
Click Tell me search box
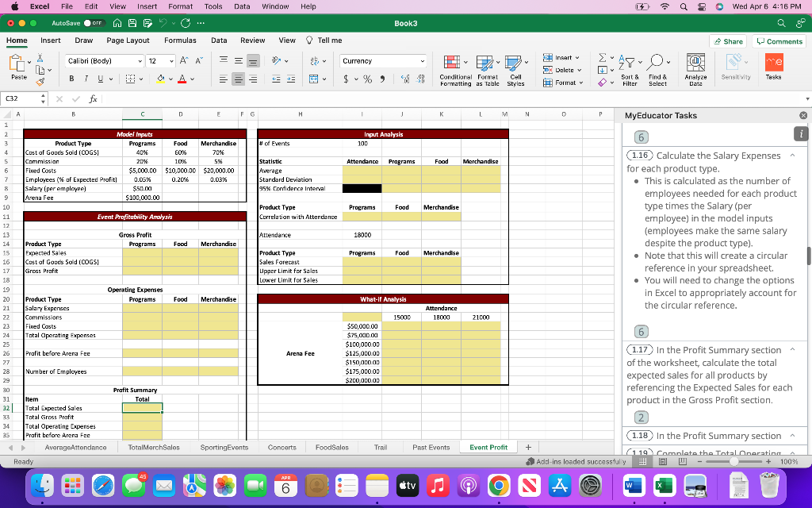tap(324, 40)
